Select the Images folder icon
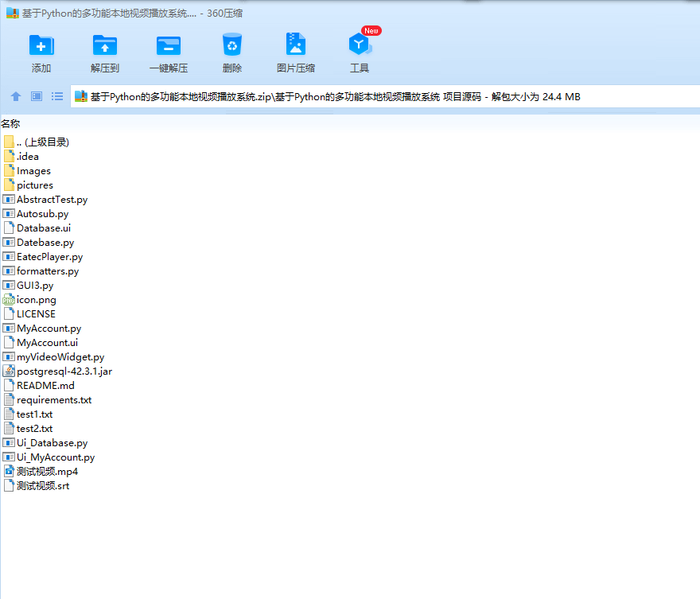700x599 pixels. 9,170
